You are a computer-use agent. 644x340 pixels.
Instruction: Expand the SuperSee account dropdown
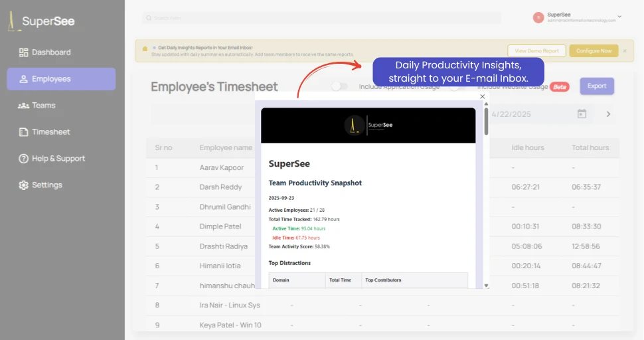tap(619, 17)
